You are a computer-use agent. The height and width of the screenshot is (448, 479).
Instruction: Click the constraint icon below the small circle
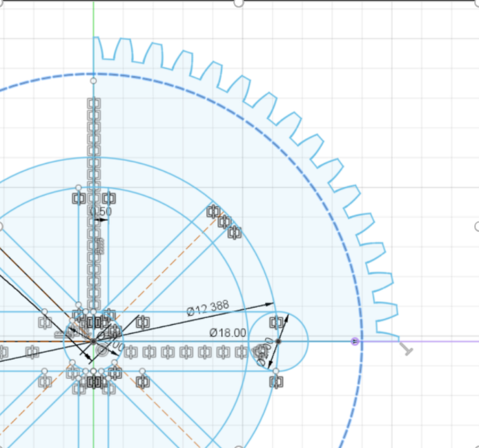click(276, 382)
